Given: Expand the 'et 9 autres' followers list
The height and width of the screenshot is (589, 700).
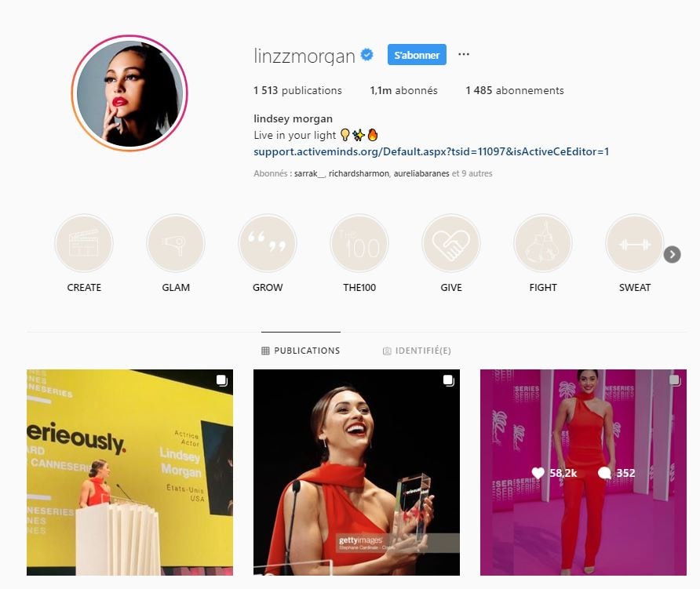Looking at the screenshot, I should [x=472, y=173].
